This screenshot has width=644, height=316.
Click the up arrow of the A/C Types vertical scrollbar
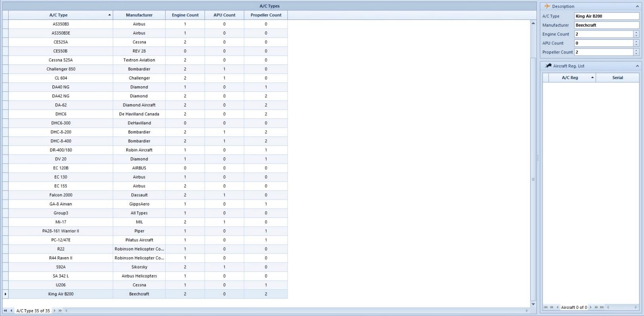click(533, 23)
